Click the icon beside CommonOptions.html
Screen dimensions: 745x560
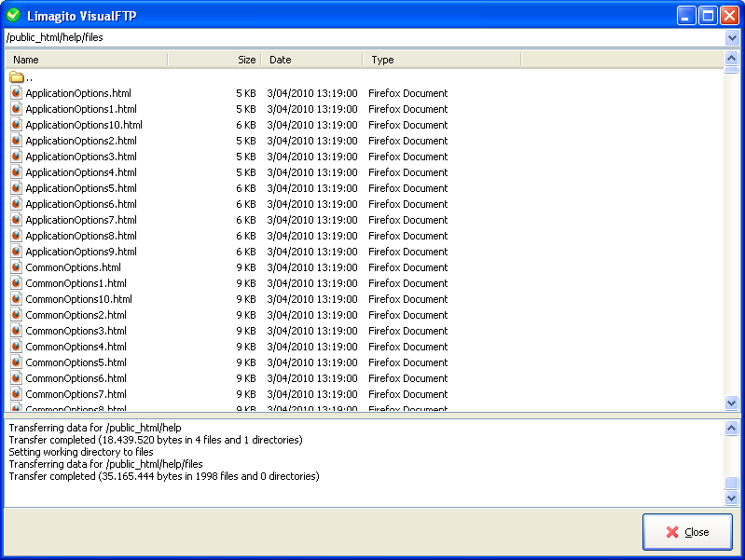click(x=16, y=267)
